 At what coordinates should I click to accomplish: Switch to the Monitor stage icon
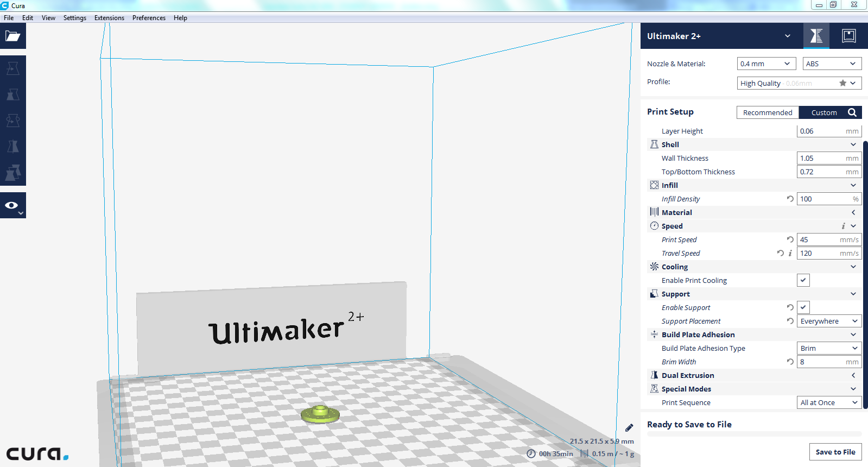(x=849, y=36)
